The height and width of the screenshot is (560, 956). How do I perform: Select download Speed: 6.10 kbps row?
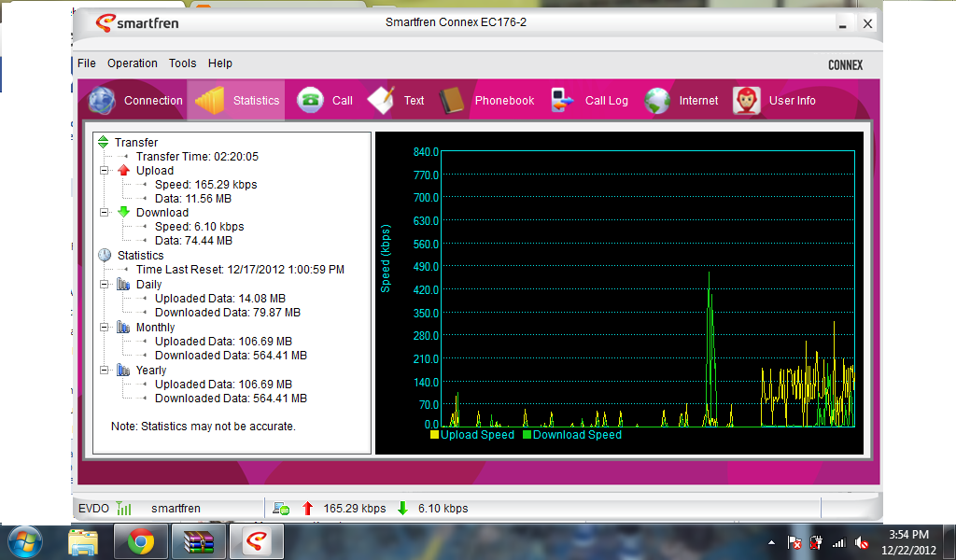pos(200,227)
